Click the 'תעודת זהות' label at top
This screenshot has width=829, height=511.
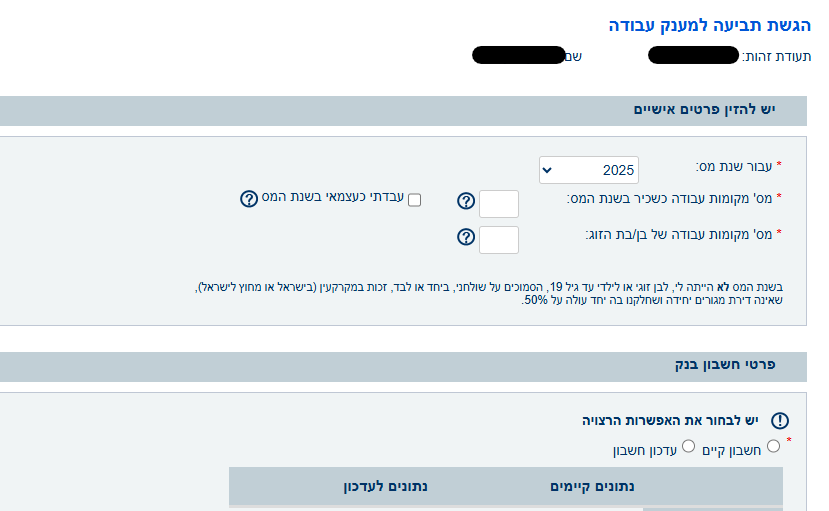point(779,56)
